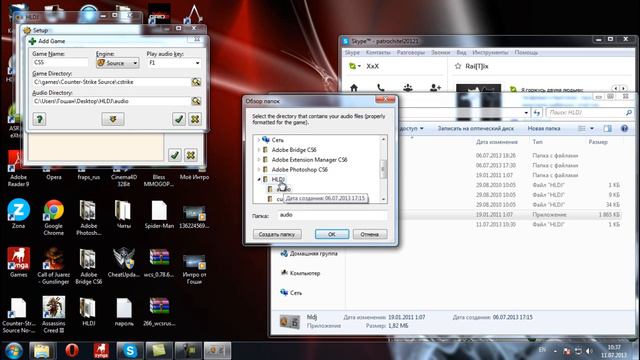Click the Game Directory path field

[x=111, y=82]
